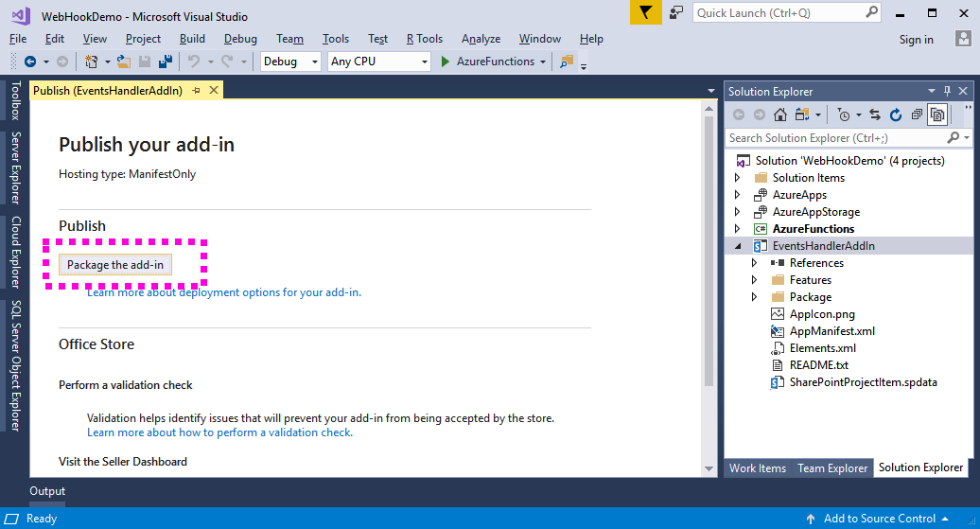Screen dimensions: 980x529
Task: Open the active documents list dropdown
Action: point(710,91)
